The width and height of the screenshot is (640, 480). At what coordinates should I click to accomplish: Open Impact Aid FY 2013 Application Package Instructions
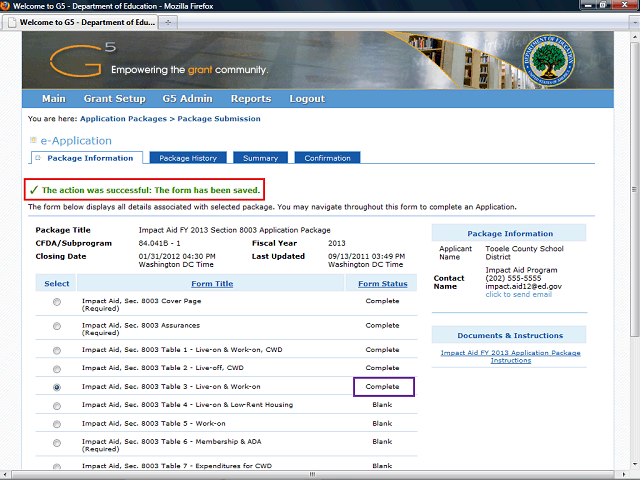click(x=510, y=356)
